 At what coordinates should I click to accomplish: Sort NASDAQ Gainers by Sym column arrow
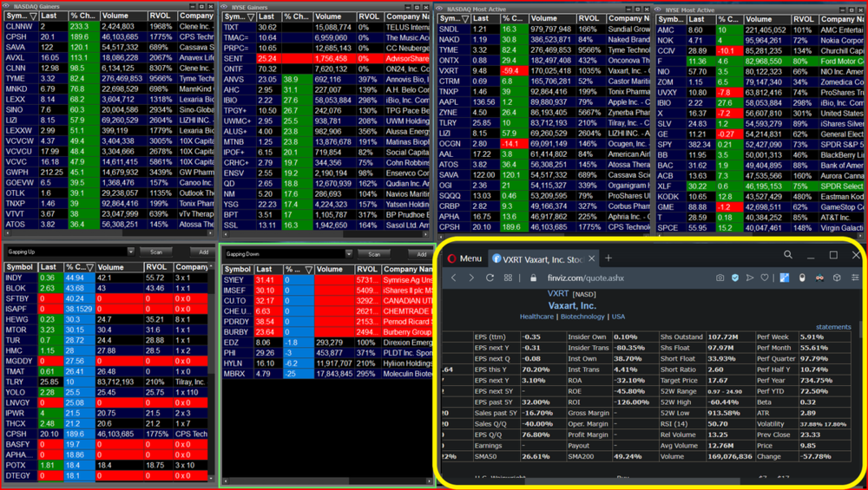[34, 16]
